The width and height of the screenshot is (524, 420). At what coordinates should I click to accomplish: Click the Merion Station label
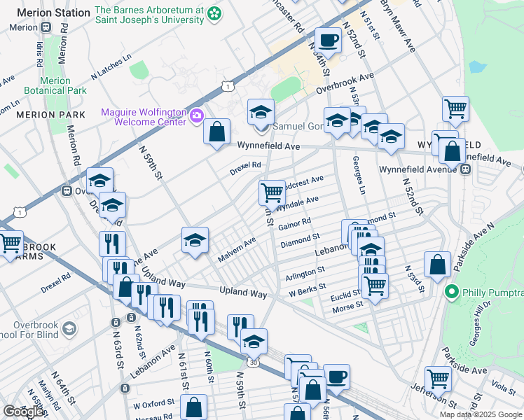click(53, 13)
